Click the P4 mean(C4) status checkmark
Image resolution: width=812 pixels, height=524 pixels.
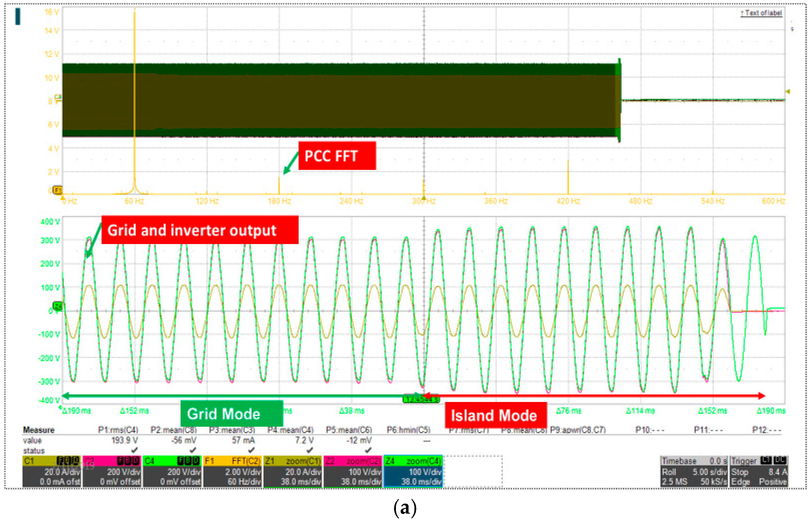coord(310,450)
